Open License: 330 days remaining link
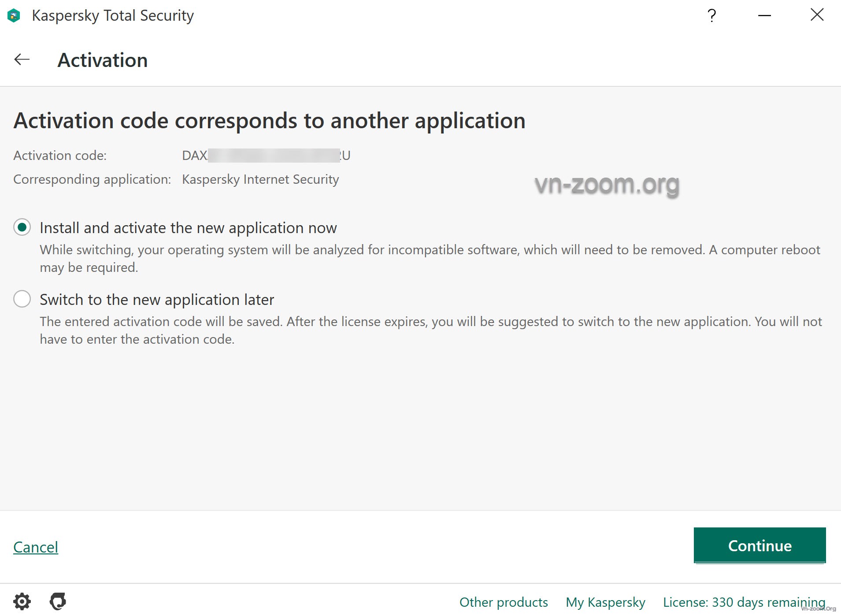 (744, 602)
